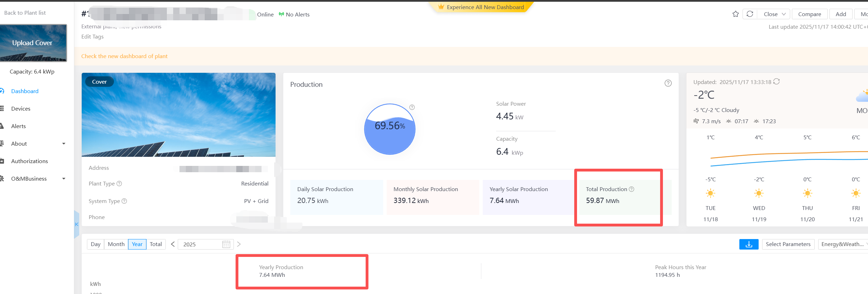Click the favorite star icon
The width and height of the screenshot is (868, 294).
click(x=735, y=14)
